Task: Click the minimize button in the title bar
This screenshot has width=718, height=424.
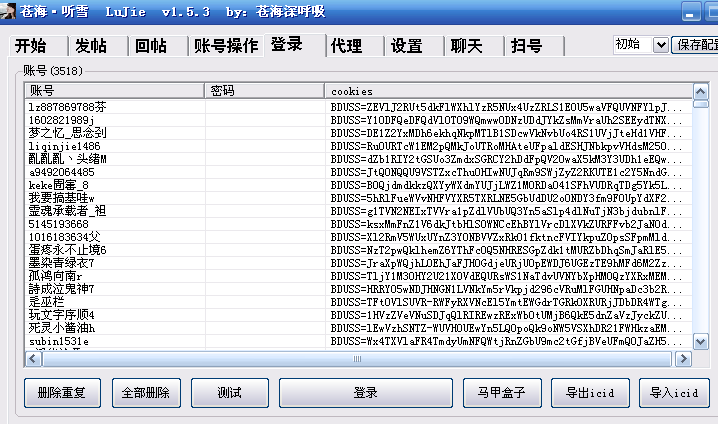Action: (690, 10)
